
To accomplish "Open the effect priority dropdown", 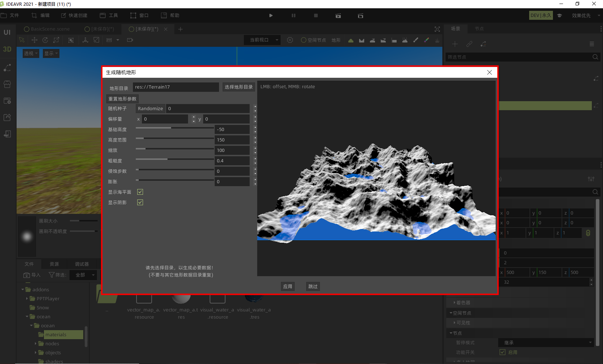I will pos(586,15).
